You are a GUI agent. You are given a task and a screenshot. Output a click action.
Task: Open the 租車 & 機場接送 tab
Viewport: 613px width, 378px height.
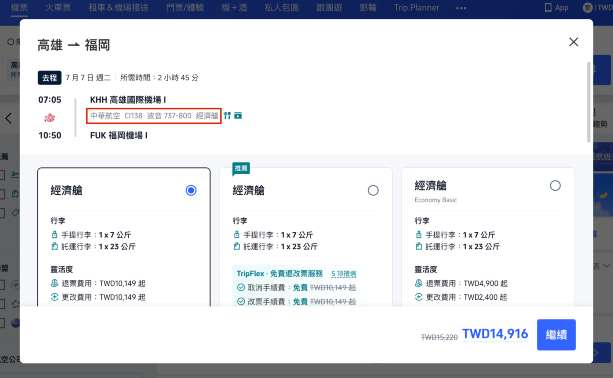118,7
